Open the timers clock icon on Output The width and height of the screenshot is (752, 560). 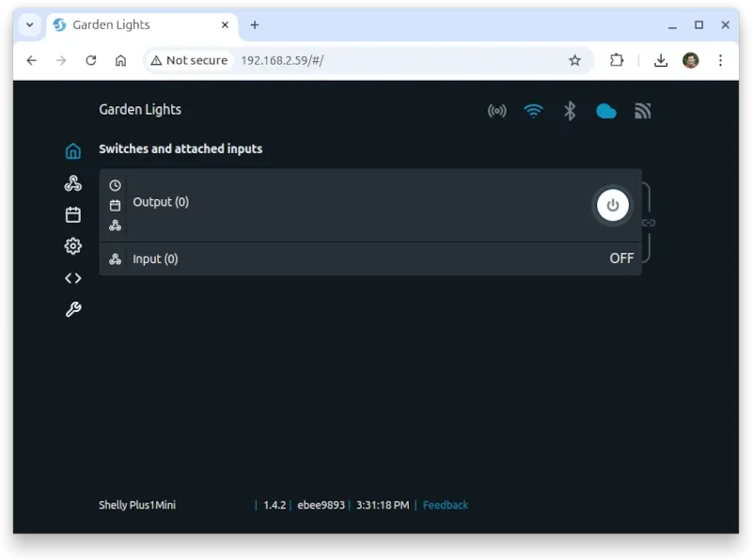[115, 184]
